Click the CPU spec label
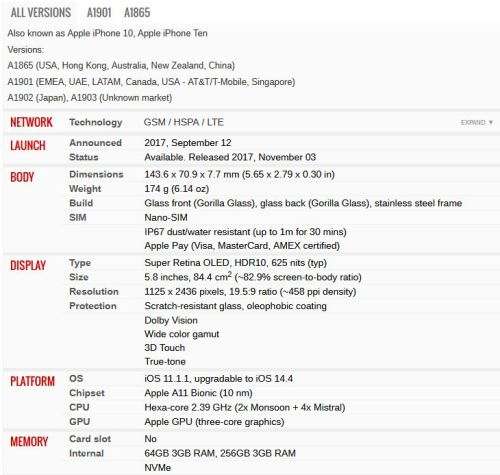This screenshot has width=500, height=475. pyautogui.click(x=79, y=407)
